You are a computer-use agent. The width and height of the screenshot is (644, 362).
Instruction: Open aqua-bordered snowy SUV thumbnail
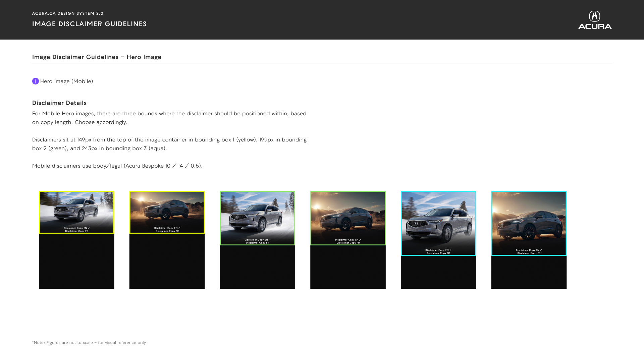click(x=438, y=223)
